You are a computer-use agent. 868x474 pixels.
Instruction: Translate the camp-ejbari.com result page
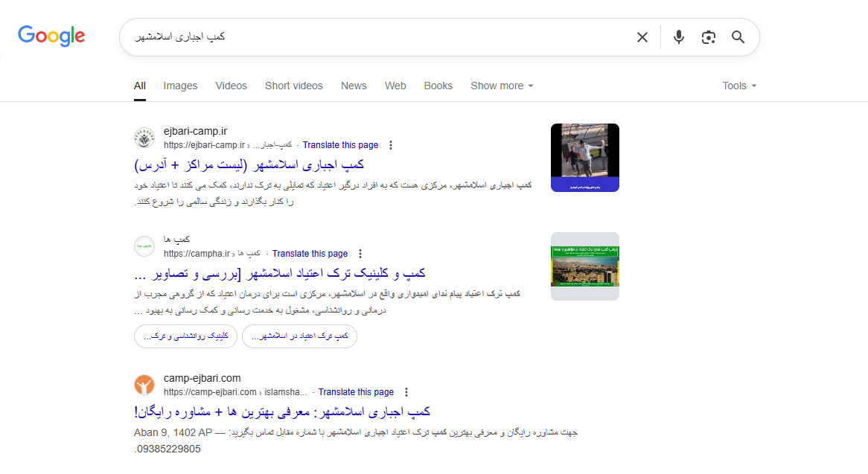[x=356, y=392]
